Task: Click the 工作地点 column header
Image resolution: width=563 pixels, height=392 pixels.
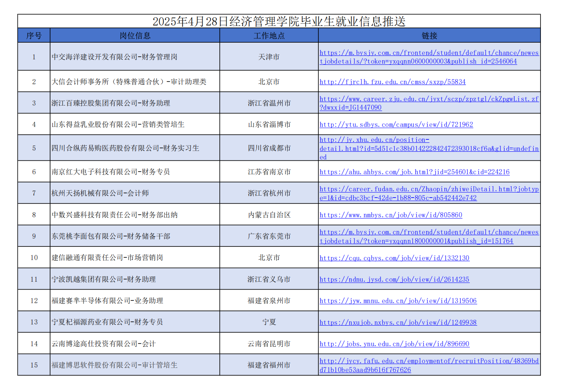Action: click(269, 36)
